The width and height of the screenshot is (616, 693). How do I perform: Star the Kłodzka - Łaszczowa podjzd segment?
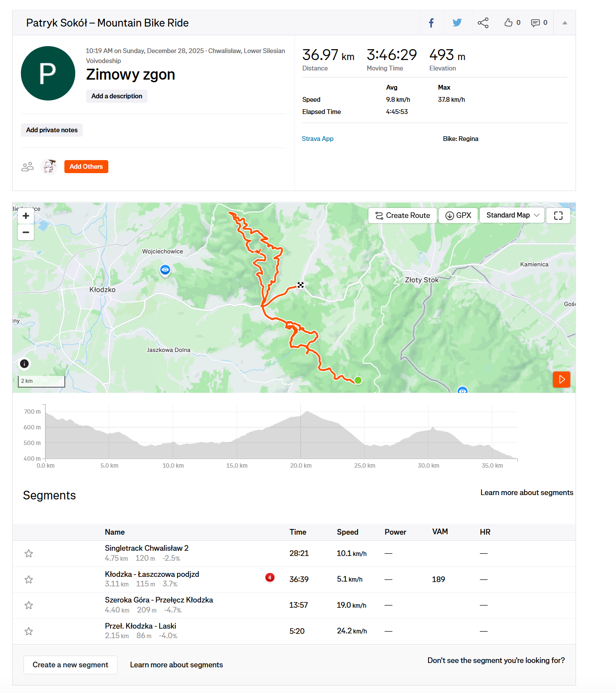pyautogui.click(x=29, y=579)
